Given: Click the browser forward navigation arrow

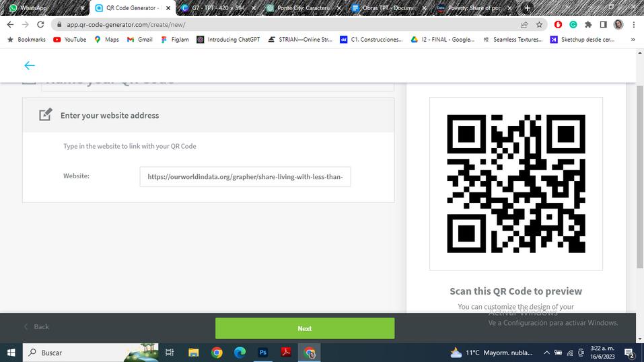Looking at the screenshot, I should [x=26, y=25].
